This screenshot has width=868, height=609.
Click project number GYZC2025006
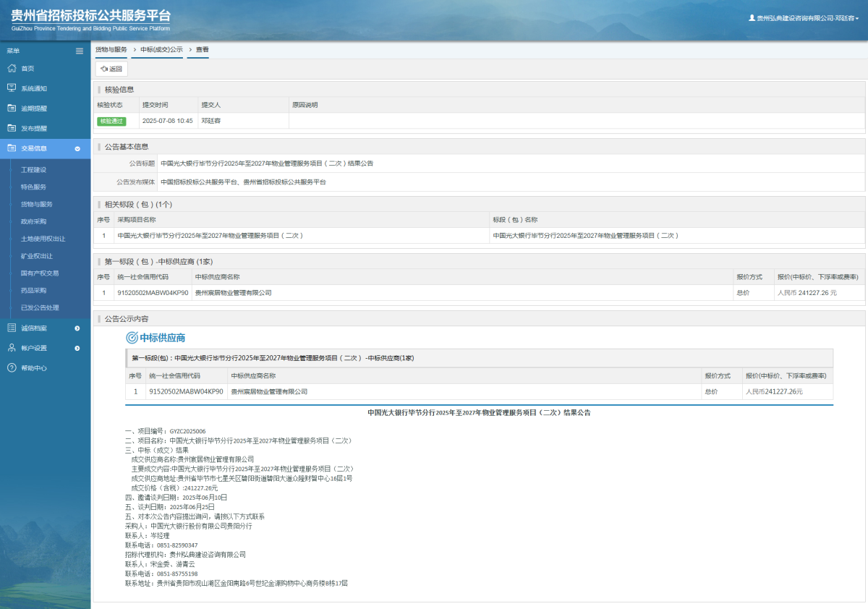coord(187,431)
